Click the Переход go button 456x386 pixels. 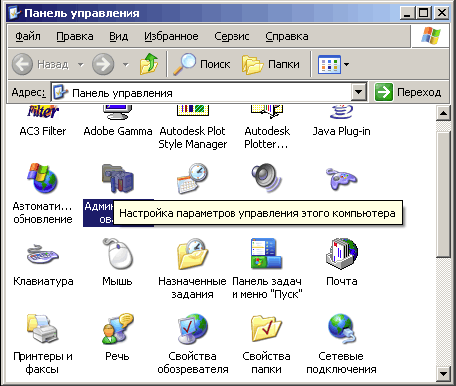[408, 92]
